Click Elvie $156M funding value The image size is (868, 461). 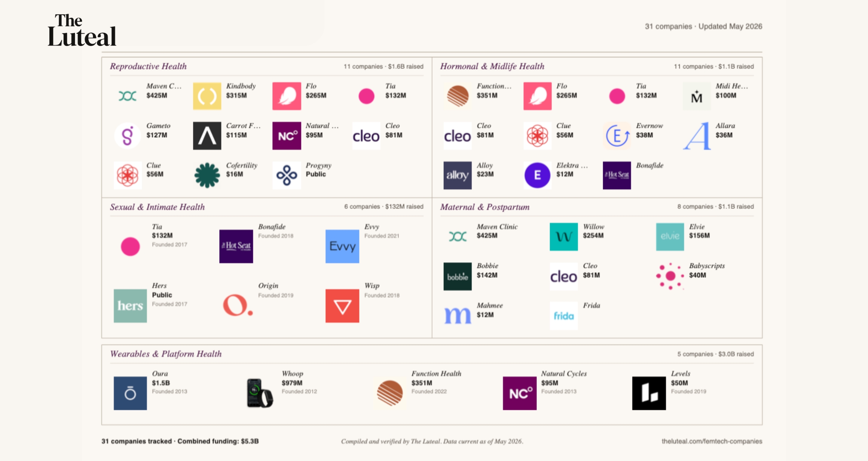pos(699,236)
